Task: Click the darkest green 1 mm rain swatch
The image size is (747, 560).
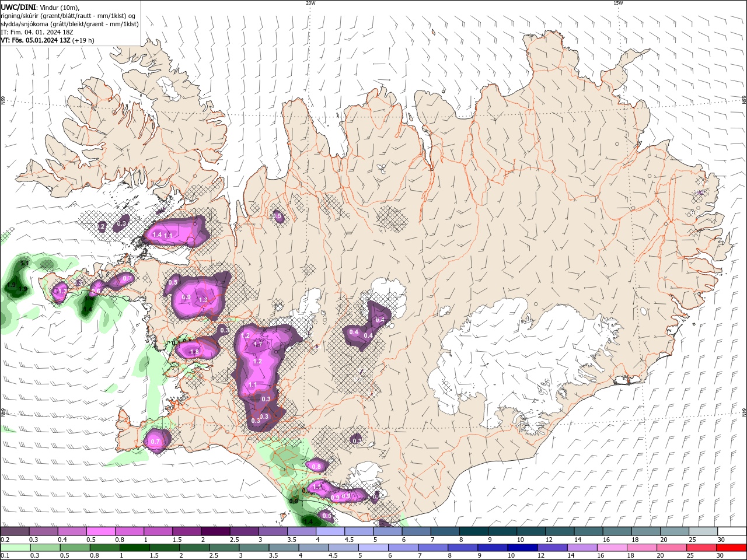Action: coord(135,548)
